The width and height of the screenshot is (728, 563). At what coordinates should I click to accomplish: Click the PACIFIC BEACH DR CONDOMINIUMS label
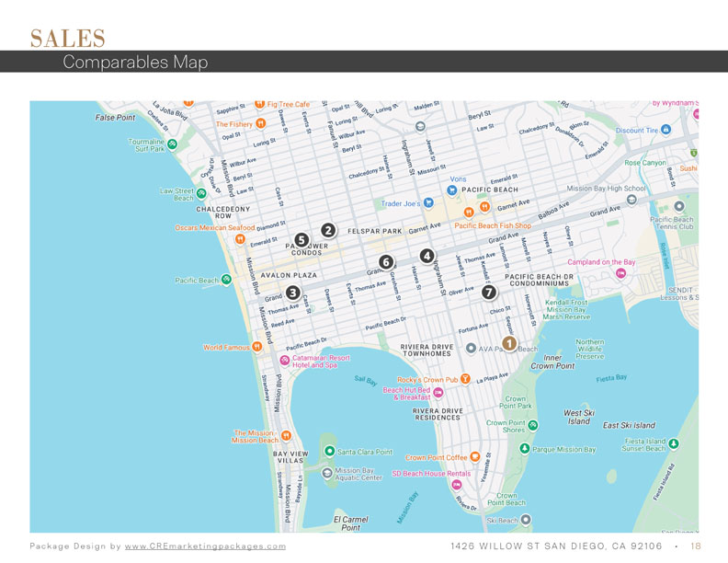(x=539, y=280)
